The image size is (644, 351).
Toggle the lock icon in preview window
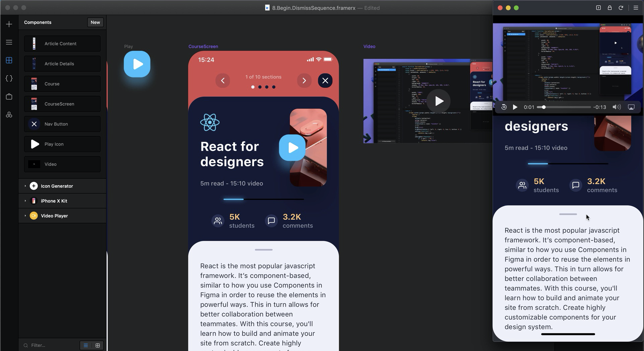coord(610,8)
